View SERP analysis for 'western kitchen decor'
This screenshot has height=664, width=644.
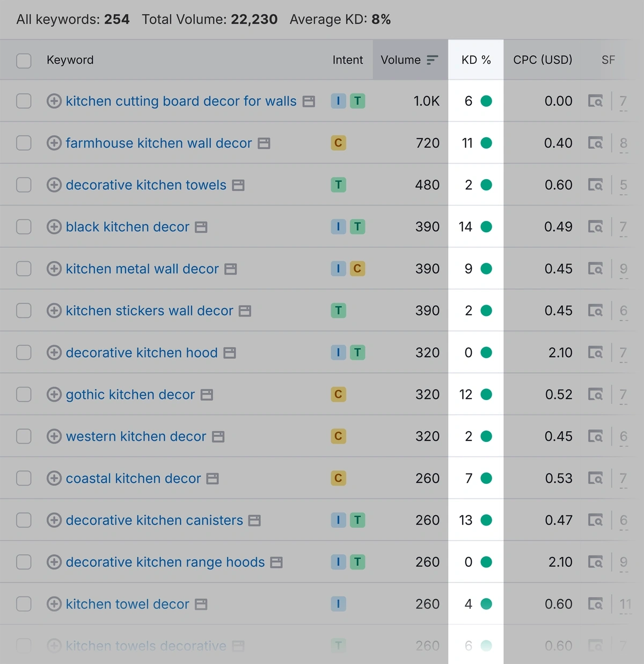(x=595, y=437)
